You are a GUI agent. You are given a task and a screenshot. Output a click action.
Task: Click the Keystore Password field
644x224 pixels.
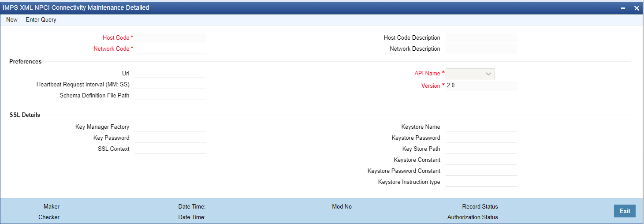pos(481,138)
